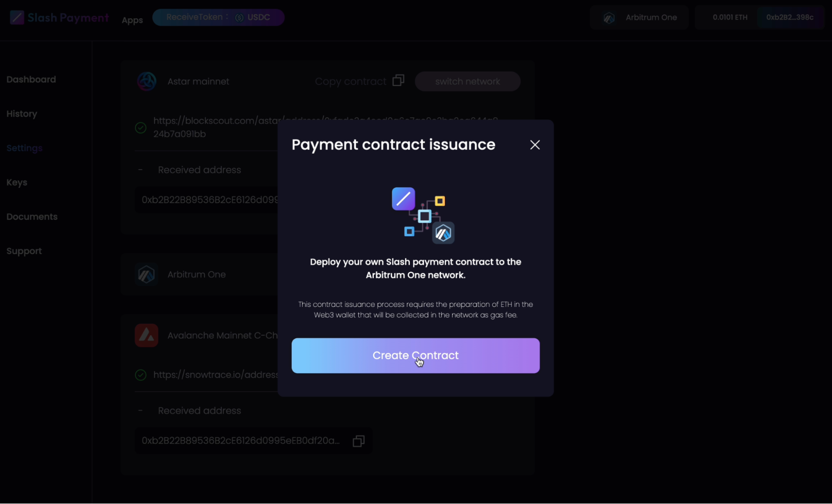
Task: Collapse the Astar Received address section
Action: tap(140, 170)
